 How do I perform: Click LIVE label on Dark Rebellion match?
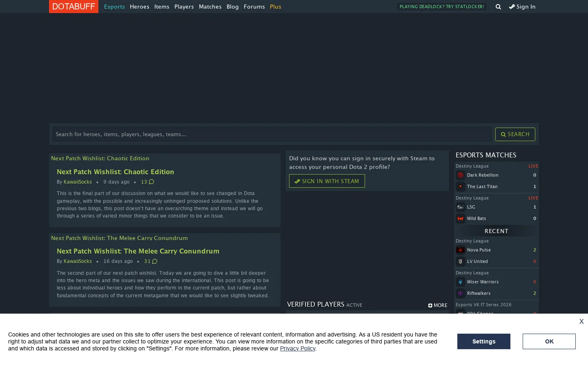[533, 166]
